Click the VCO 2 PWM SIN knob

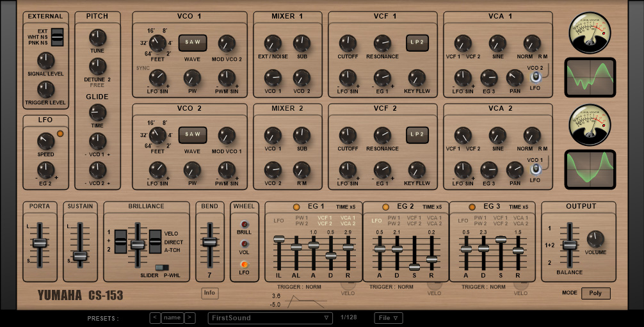[x=227, y=170]
